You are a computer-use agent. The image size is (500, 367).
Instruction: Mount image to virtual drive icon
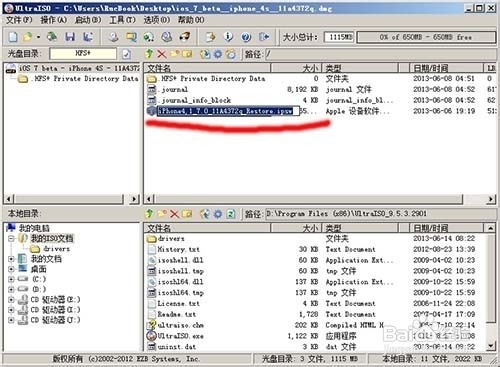tap(166, 37)
